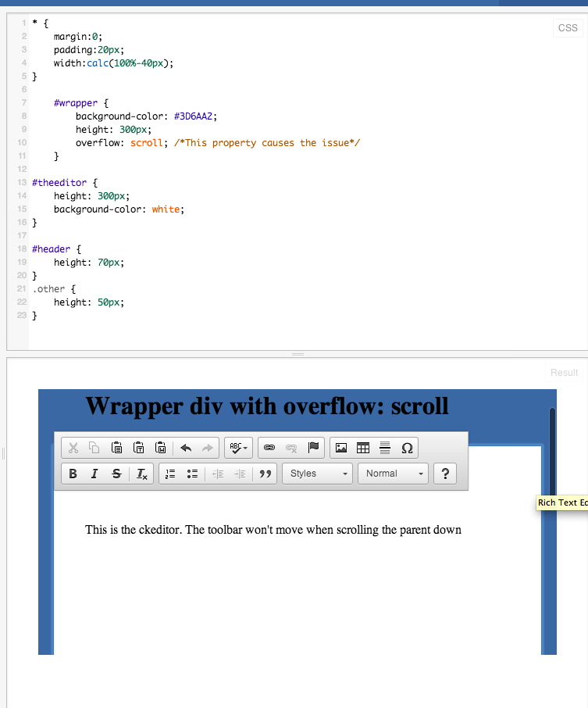Click the Remove Format icon

[141, 474]
